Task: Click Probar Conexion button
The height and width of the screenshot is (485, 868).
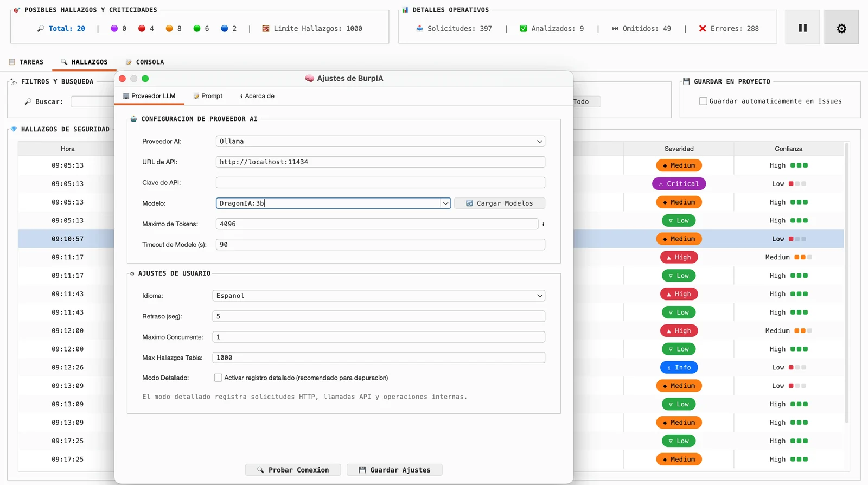Action: [293, 470]
